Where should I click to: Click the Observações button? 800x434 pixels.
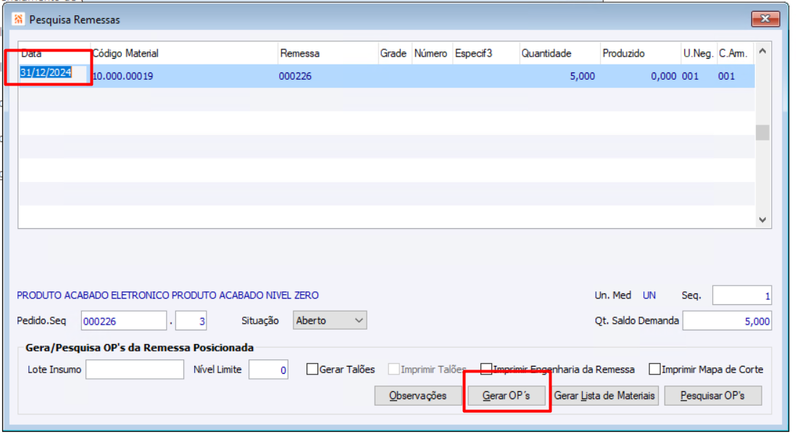coord(417,396)
